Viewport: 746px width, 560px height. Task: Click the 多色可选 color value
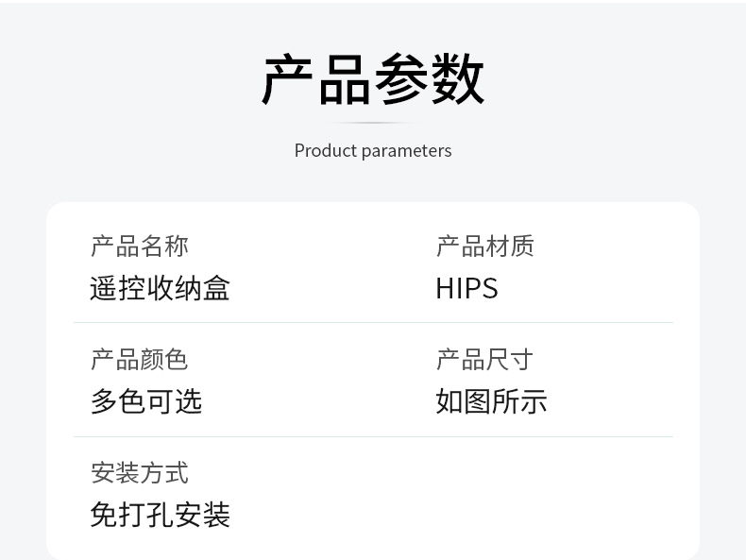click(146, 401)
